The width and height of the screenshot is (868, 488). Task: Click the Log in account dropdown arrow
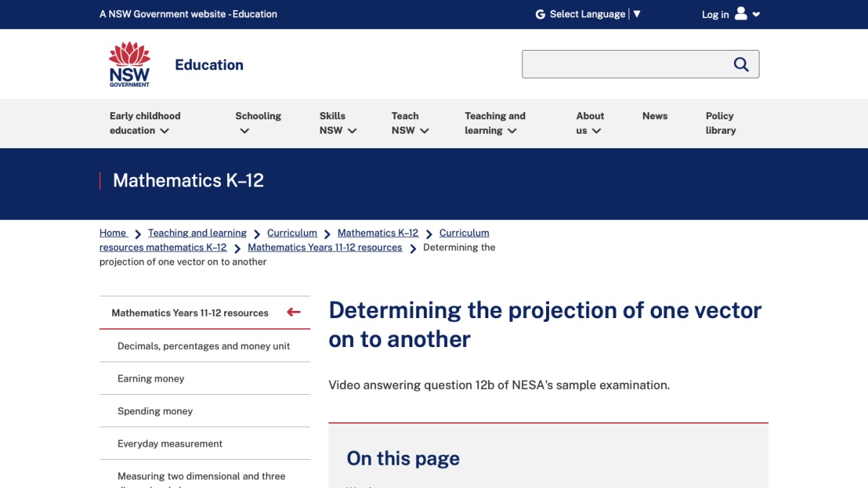pyautogui.click(x=757, y=14)
